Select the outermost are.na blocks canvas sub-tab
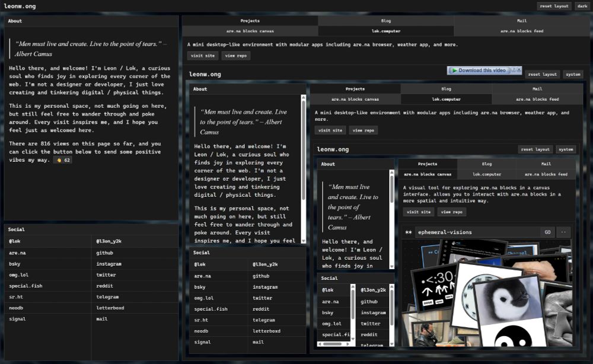 [250, 31]
